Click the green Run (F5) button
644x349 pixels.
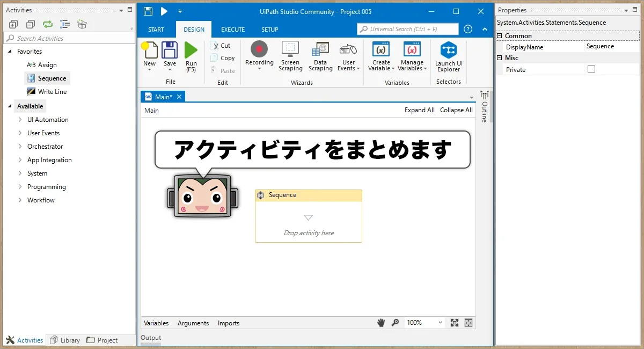tap(191, 57)
